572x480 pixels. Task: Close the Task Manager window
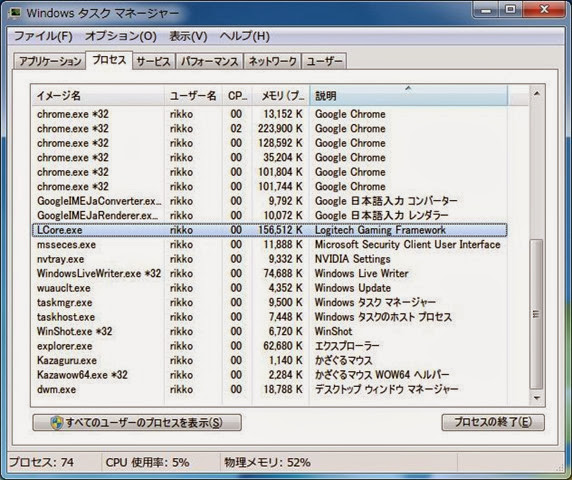point(544,10)
